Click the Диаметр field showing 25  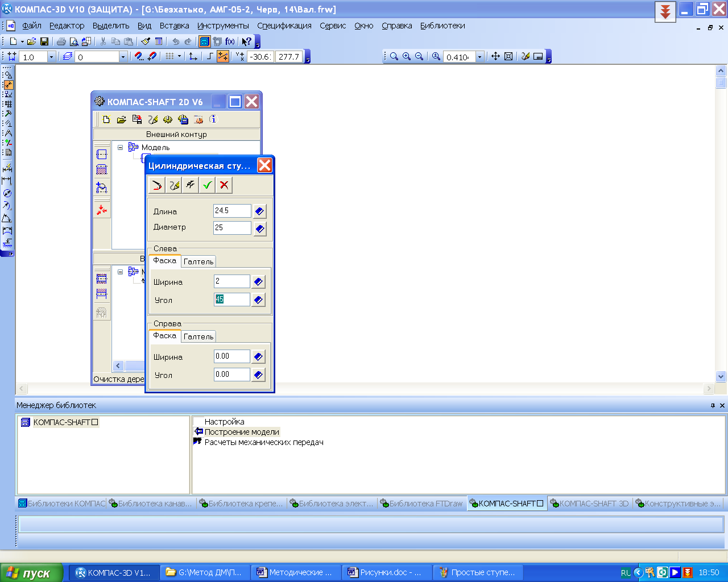pyautogui.click(x=232, y=228)
